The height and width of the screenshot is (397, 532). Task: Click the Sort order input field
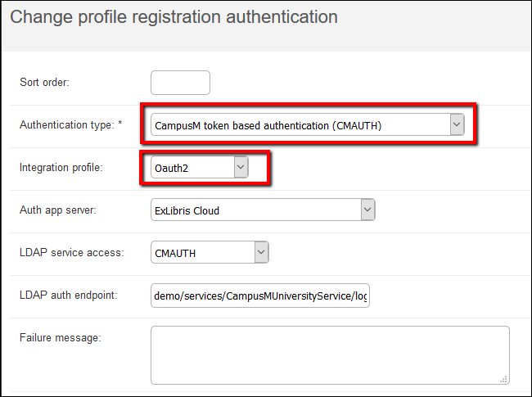pyautogui.click(x=180, y=83)
